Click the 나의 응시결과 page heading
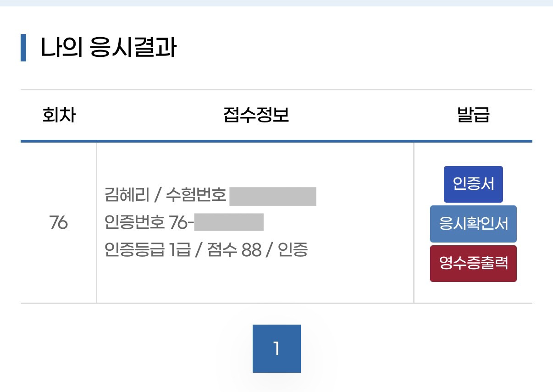This screenshot has width=553, height=392. click(x=108, y=48)
